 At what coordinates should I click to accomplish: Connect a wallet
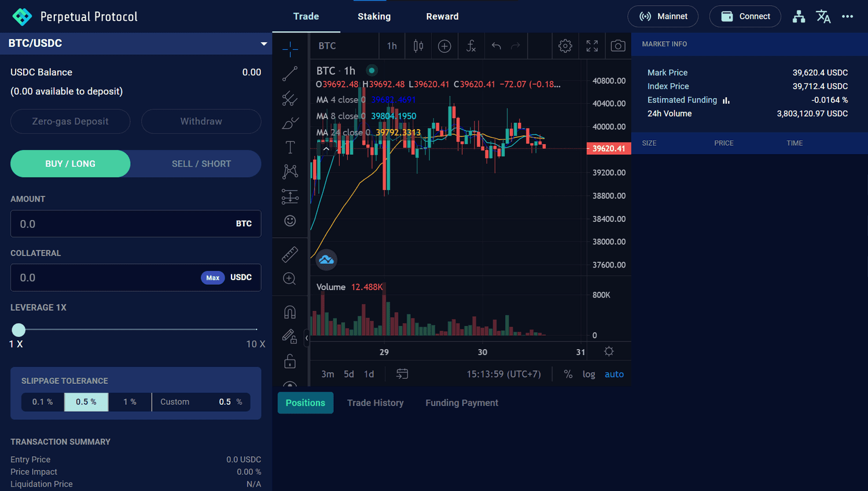(x=745, y=16)
